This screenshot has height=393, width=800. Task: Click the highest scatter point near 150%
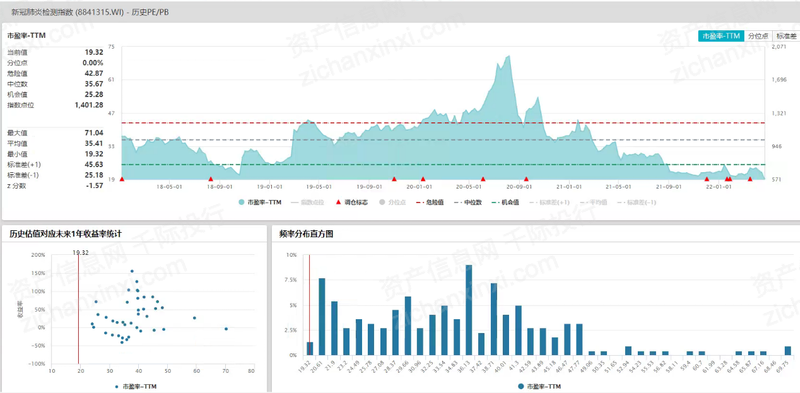point(132,272)
